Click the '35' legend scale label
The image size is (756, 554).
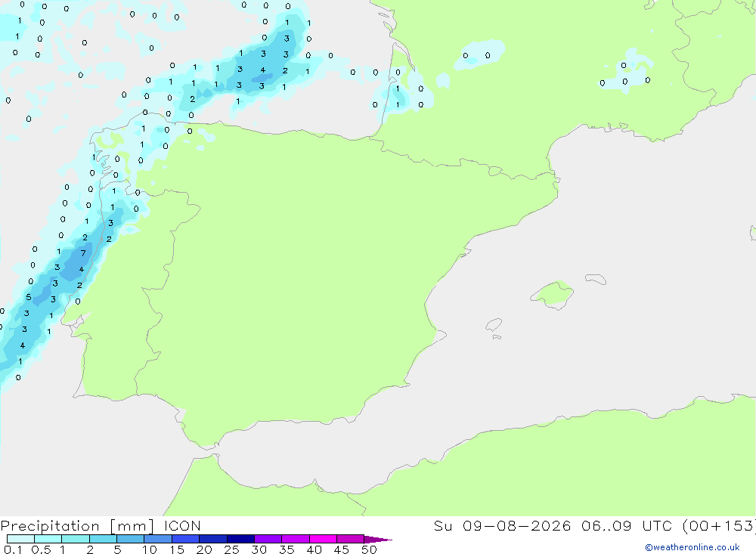tap(287, 549)
